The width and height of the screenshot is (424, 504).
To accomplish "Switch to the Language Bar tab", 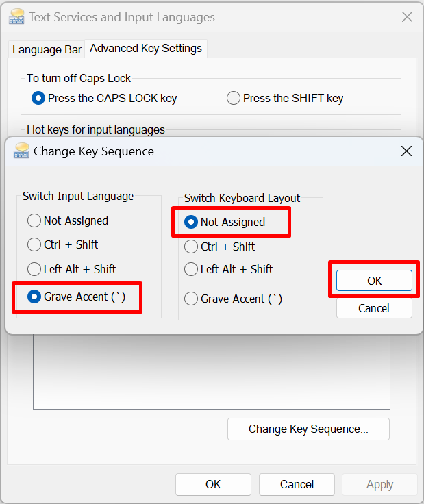I will point(47,49).
